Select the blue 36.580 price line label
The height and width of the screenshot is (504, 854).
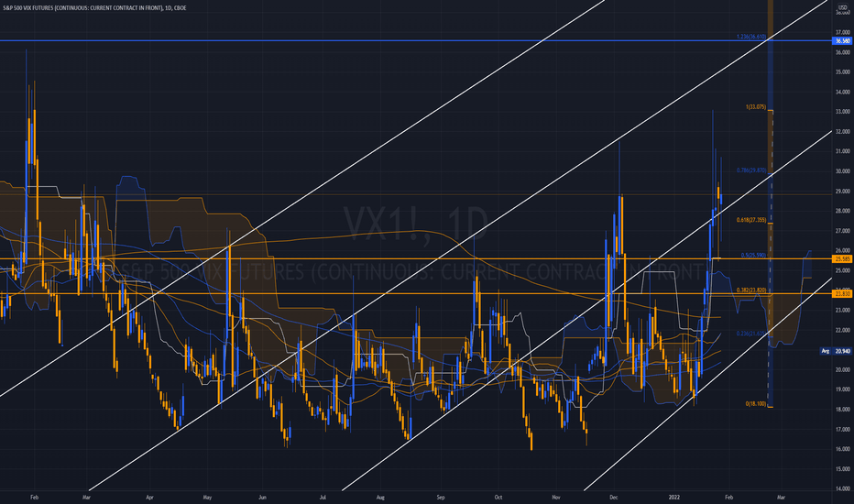tap(842, 41)
